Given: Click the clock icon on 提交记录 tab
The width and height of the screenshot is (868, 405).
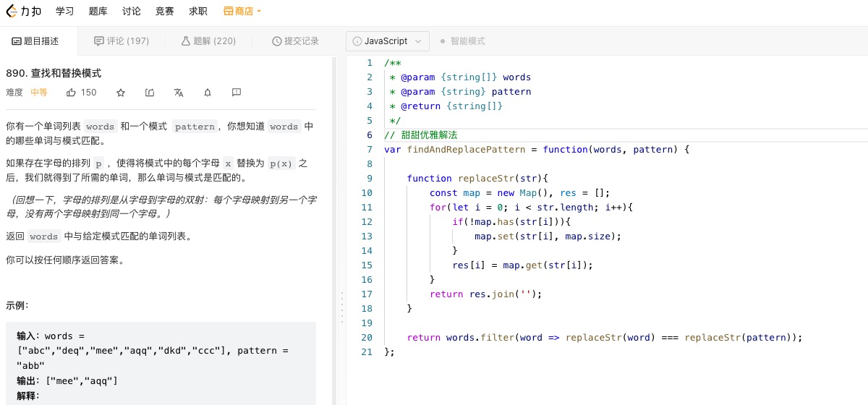Looking at the screenshot, I should pyautogui.click(x=276, y=41).
